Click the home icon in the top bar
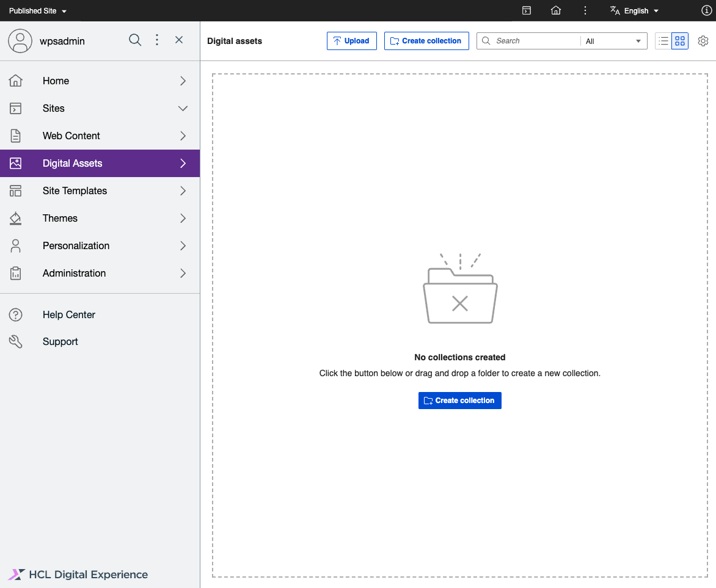The width and height of the screenshot is (716, 588). point(555,10)
